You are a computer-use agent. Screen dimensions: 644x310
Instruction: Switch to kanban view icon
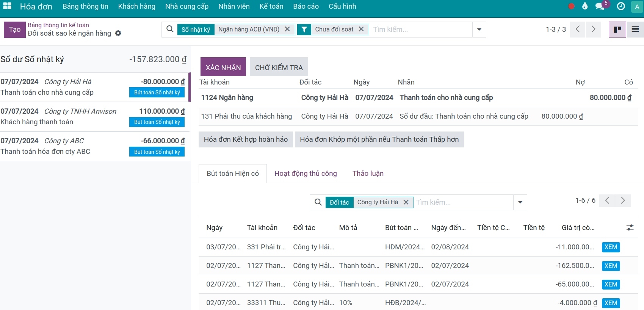[x=617, y=30]
